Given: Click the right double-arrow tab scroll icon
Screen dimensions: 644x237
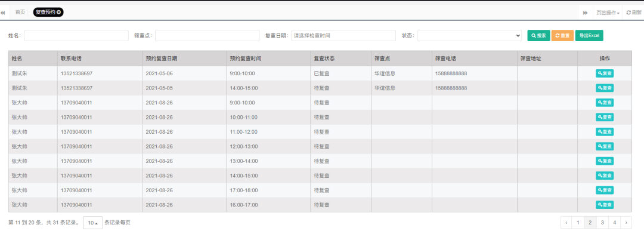Looking at the screenshot, I should click(586, 13).
